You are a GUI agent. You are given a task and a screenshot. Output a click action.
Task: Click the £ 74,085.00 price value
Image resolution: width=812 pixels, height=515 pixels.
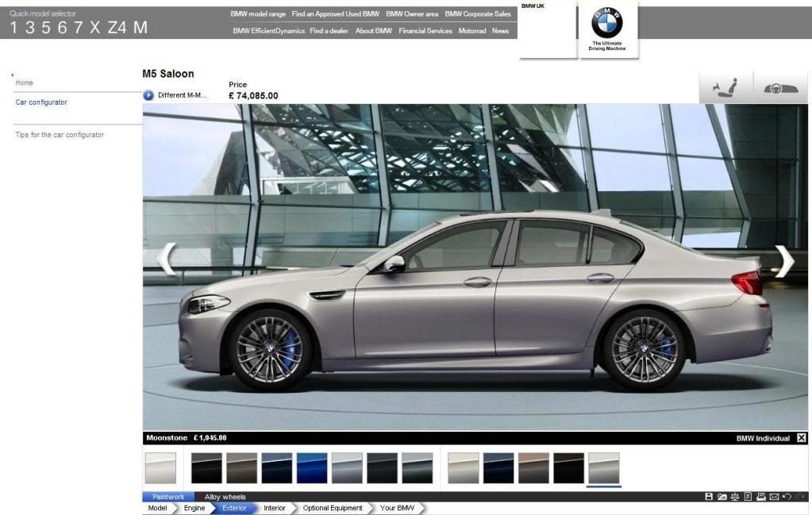(x=253, y=96)
